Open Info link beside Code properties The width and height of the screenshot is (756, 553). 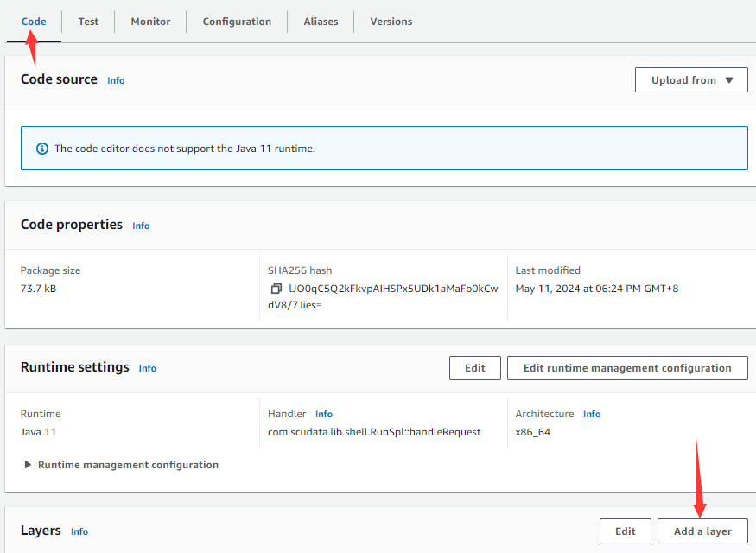click(x=141, y=226)
